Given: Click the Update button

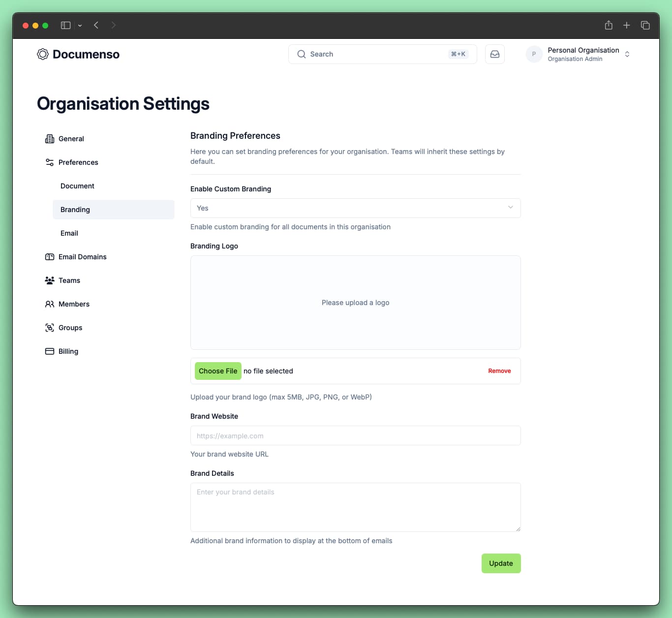Looking at the screenshot, I should pyautogui.click(x=501, y=563).
